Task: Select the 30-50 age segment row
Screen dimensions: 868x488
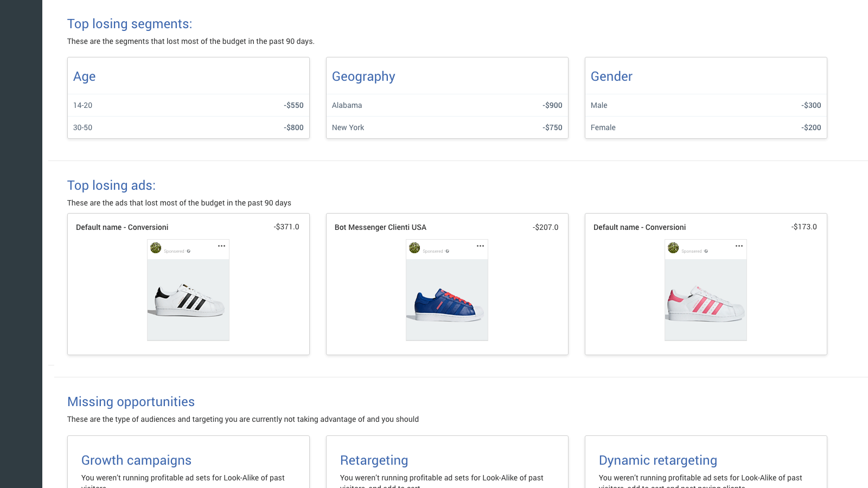Action: [x=188, y=127]
